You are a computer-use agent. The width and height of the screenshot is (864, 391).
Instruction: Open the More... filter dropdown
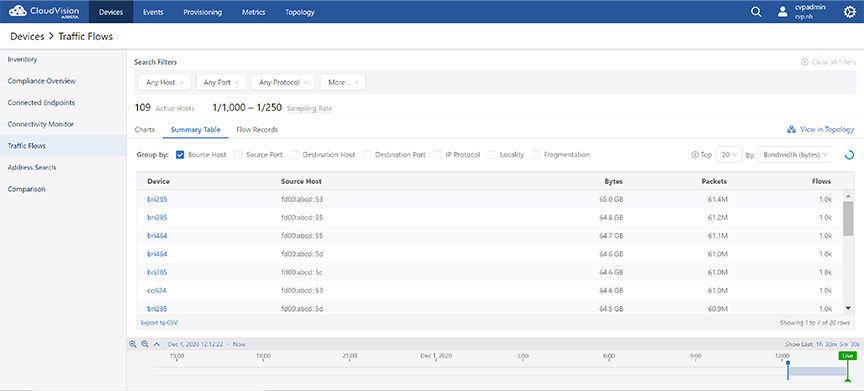343,82
